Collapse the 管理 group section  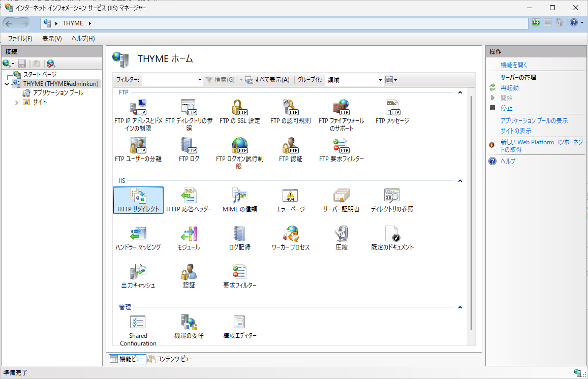coord(460,307)
